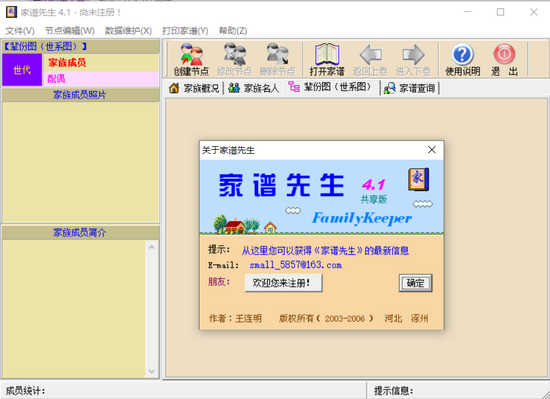This screenshot has width=550, height=399.
Task: Click the 提示信息 status bar label
Action: click(394, 391)
